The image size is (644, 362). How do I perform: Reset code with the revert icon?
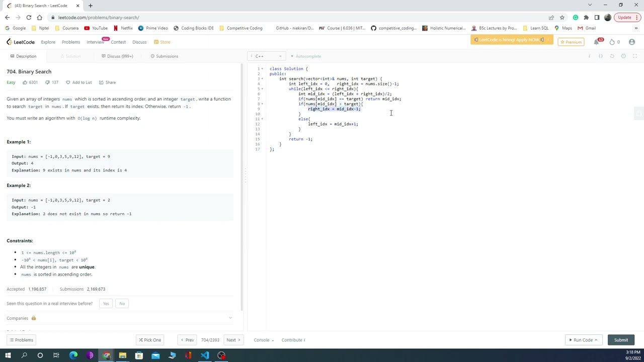point(612,56)
